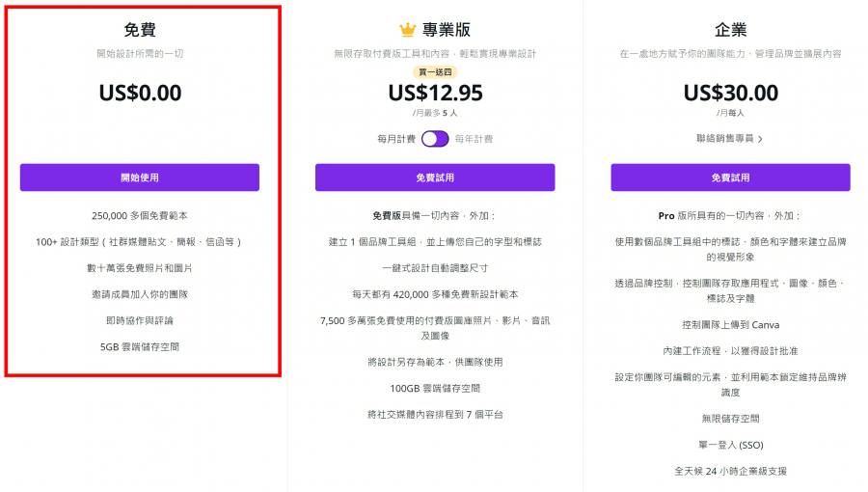Image resolution: width=868 pixels, height=492 pixels.
Task: Select the 專業版 plan heading
Action: (447, 29)
